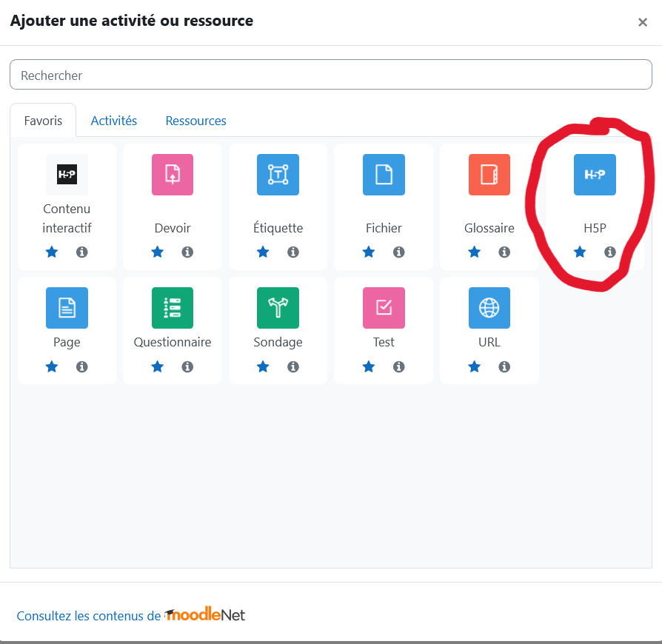Click the Questionnaire label text

click(173, 342)
